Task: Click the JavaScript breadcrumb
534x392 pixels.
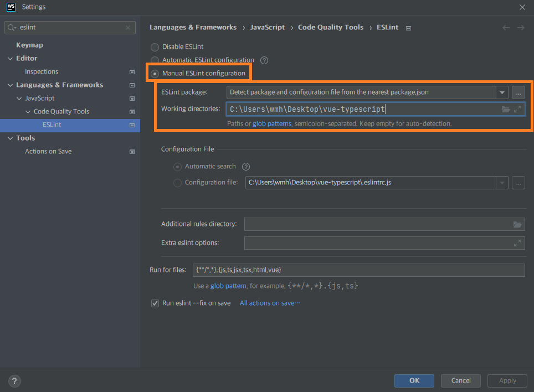Action: click(x=268, y=27)
